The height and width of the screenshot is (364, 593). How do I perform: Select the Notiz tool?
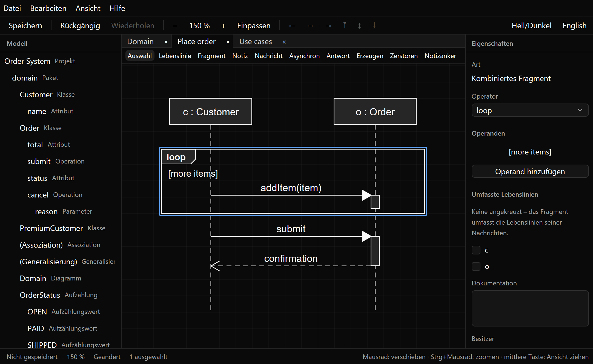(x=240, y=56)
